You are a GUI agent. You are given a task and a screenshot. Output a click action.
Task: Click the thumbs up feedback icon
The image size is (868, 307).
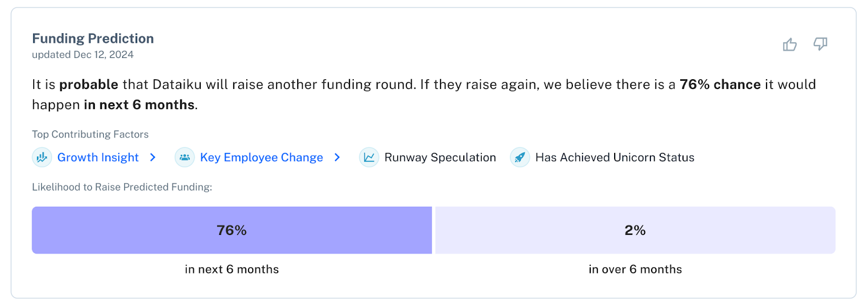(790, 44)
